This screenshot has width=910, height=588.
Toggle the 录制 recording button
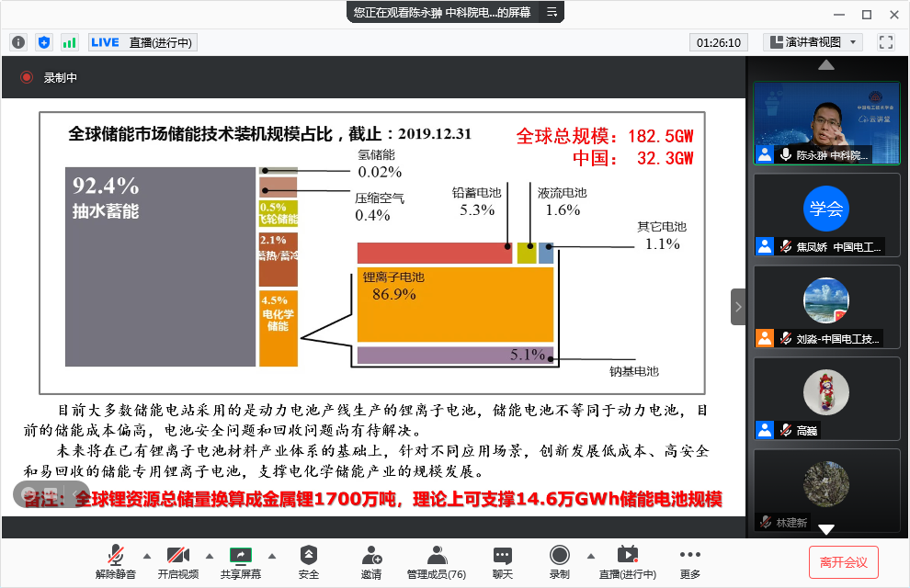coord(559,561)
